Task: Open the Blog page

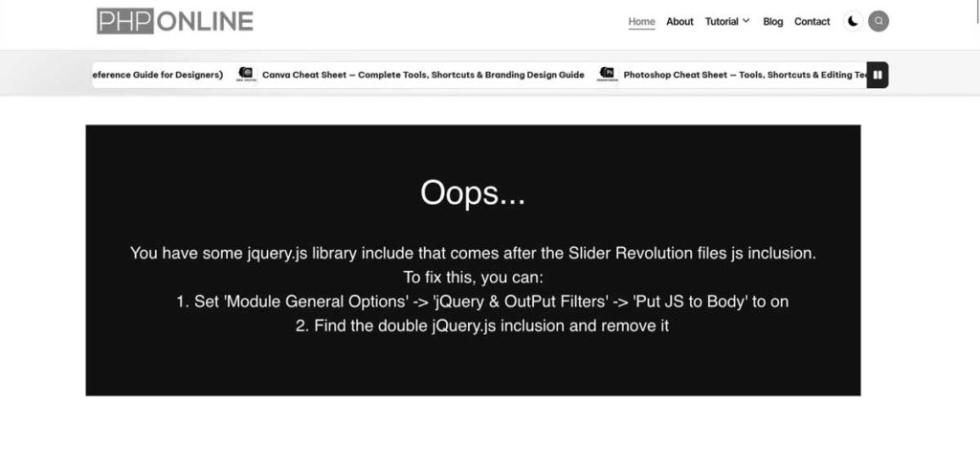Action: tap(772, 21)
